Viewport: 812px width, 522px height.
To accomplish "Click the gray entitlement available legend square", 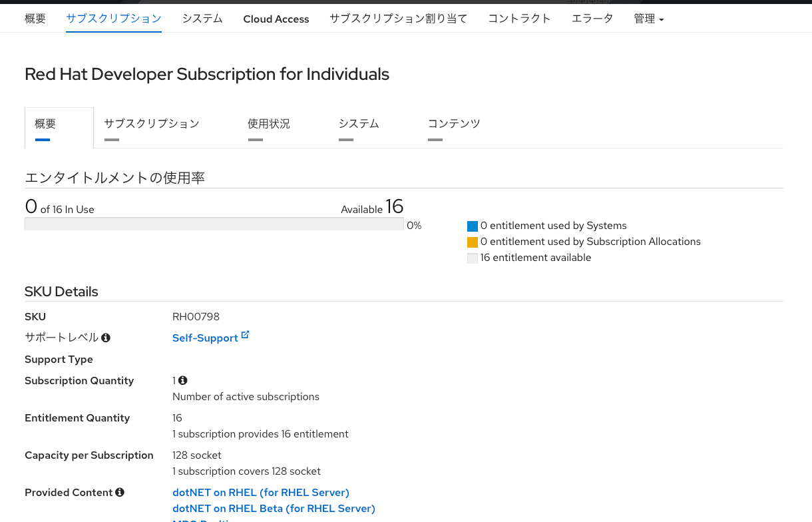I will [473, 258].
